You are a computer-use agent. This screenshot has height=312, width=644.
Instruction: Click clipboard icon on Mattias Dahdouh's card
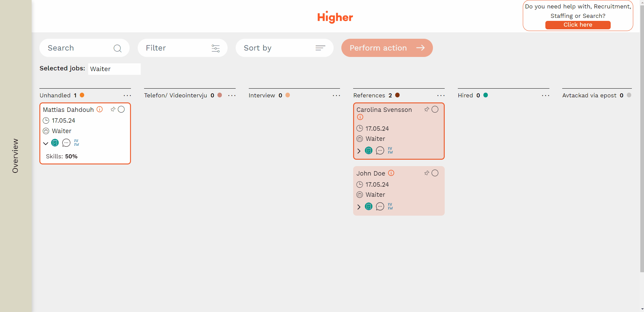point(55,143)
